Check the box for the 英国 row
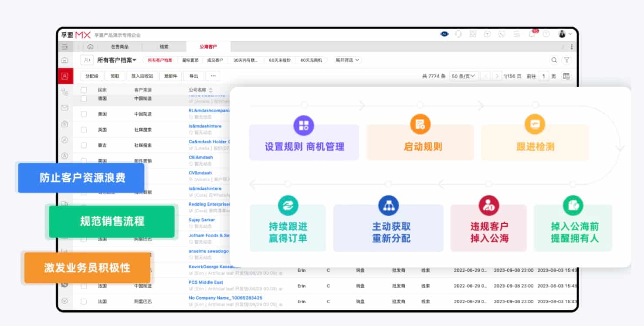The height and width of the screenshot is (326, 644). (84, 130)
